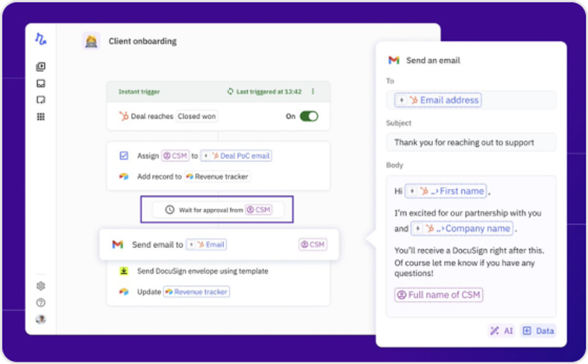588x364 pixels.
Task: Open the runs/play icon in sidebar
Action: tap(41, 67)
